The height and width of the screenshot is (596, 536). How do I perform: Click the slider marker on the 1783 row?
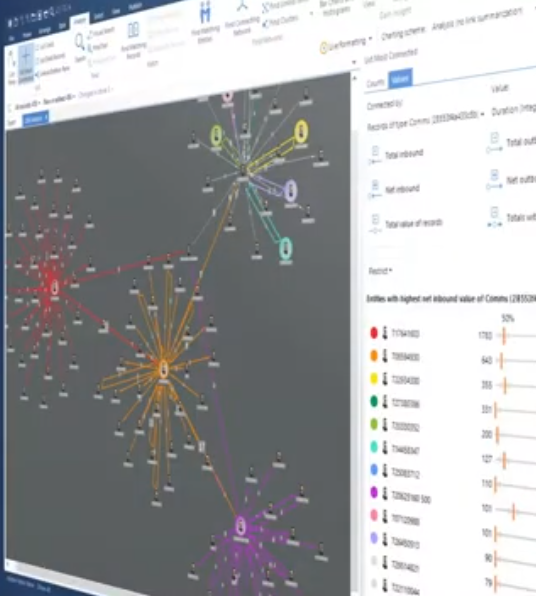click(x=504, y=336)
